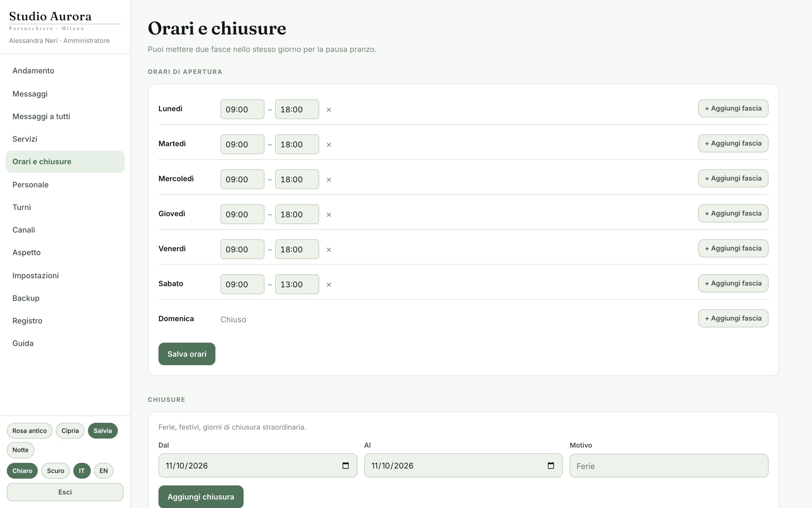Click the Aggiungi chiusura button
The width and height of the screenshot is (812, 508).
tap(201, 497)
